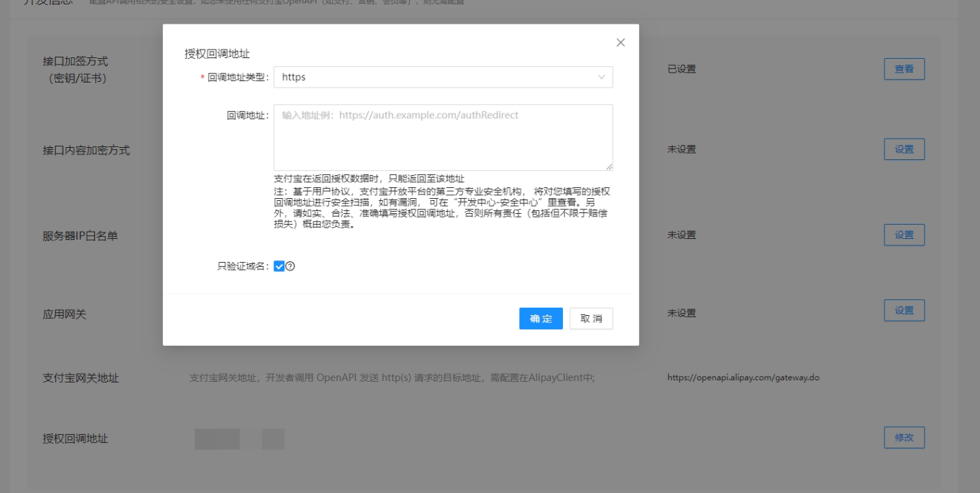The image size is (980, 493).
Task: Click the 授权回调地址 dialog title
Action: pos(217,53)
